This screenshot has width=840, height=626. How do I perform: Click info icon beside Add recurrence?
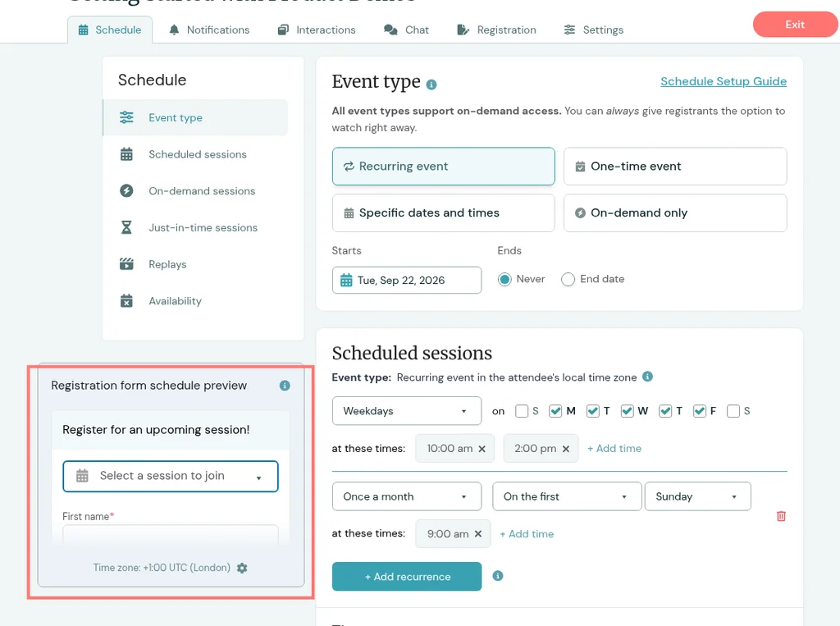[x=498, y=576]
